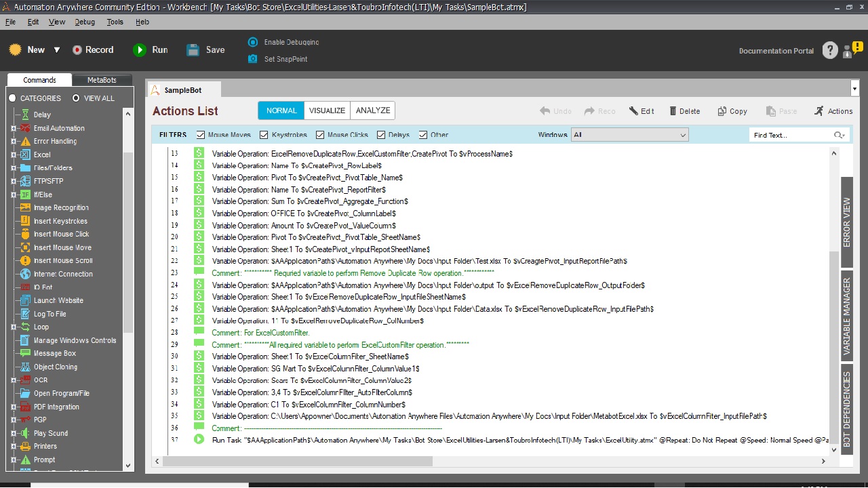Click the Insert Mouse Scroll icon

pos(25,260)
